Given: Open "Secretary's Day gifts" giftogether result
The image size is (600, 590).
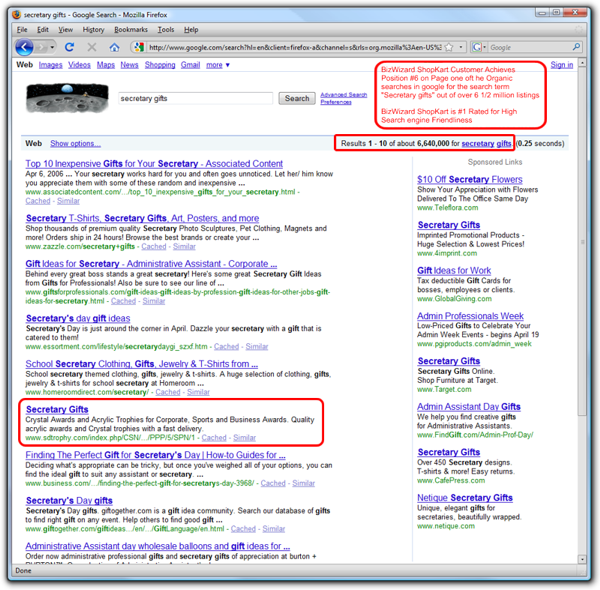Looking at the screenshot, I should 69,500.
